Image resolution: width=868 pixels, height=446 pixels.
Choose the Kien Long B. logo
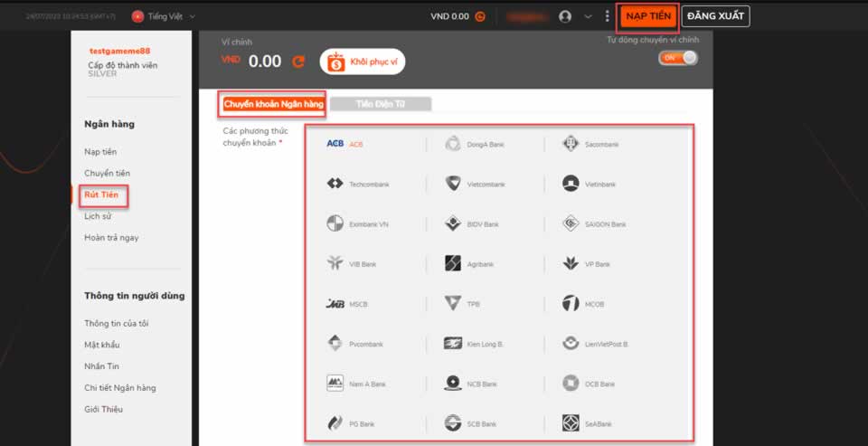[x=453, y=344]
